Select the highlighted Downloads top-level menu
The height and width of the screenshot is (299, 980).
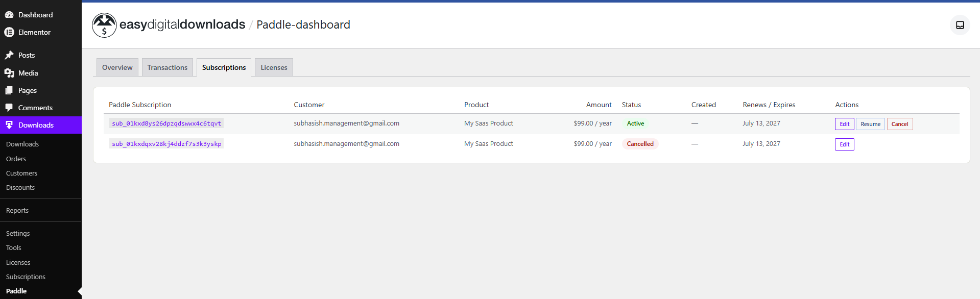pos(41,125)
